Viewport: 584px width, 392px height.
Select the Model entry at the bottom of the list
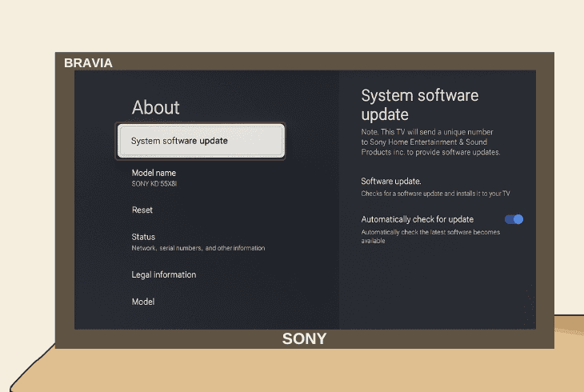click(143, 302)
